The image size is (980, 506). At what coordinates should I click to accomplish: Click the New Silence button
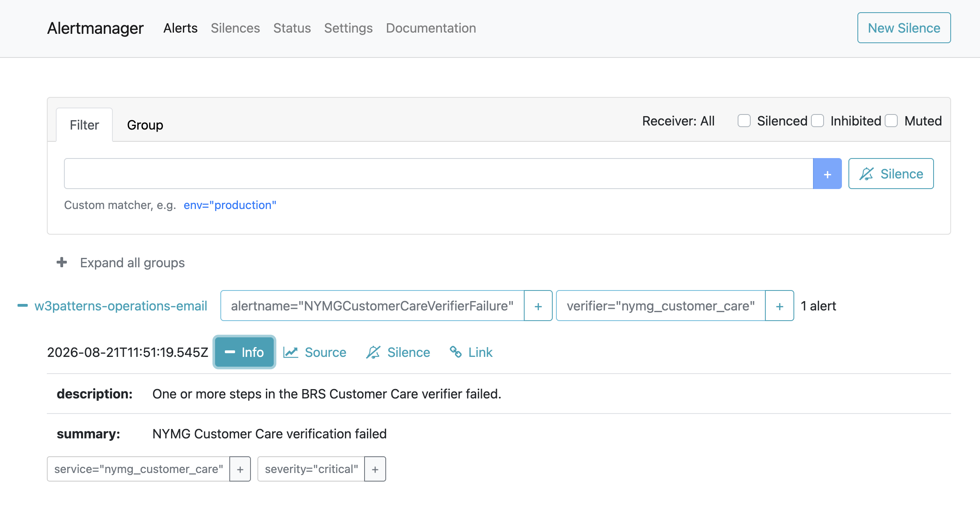[x=904, y=28]
